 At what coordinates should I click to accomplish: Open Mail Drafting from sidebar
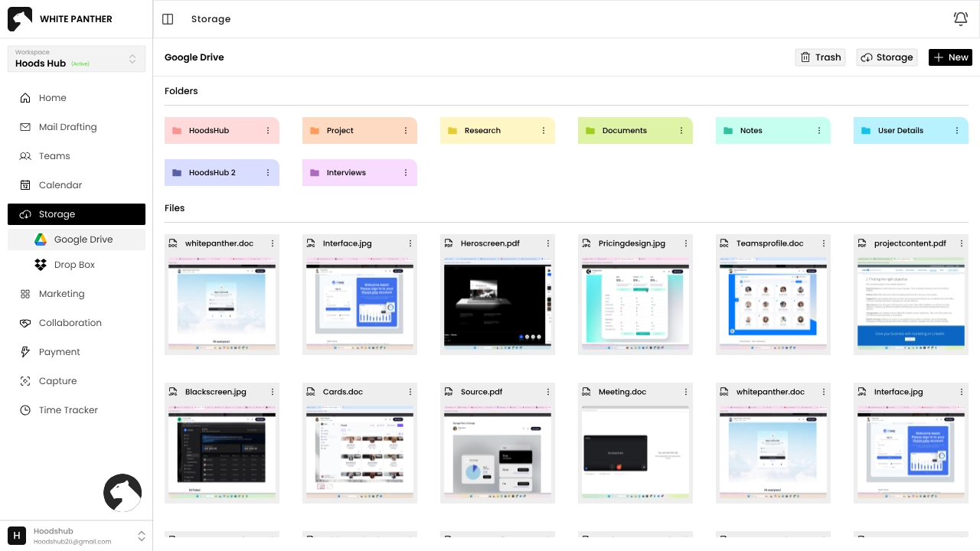[67, 127]
